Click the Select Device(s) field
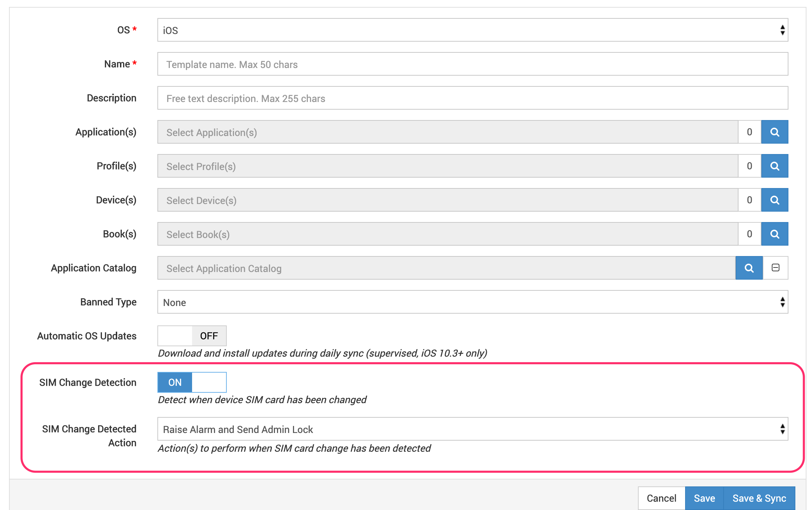The image size is (812, 510). (447, 200)
